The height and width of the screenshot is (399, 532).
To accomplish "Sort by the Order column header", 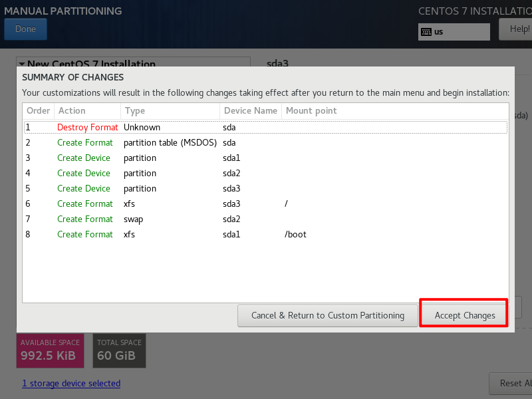I will tap(39, 110).
